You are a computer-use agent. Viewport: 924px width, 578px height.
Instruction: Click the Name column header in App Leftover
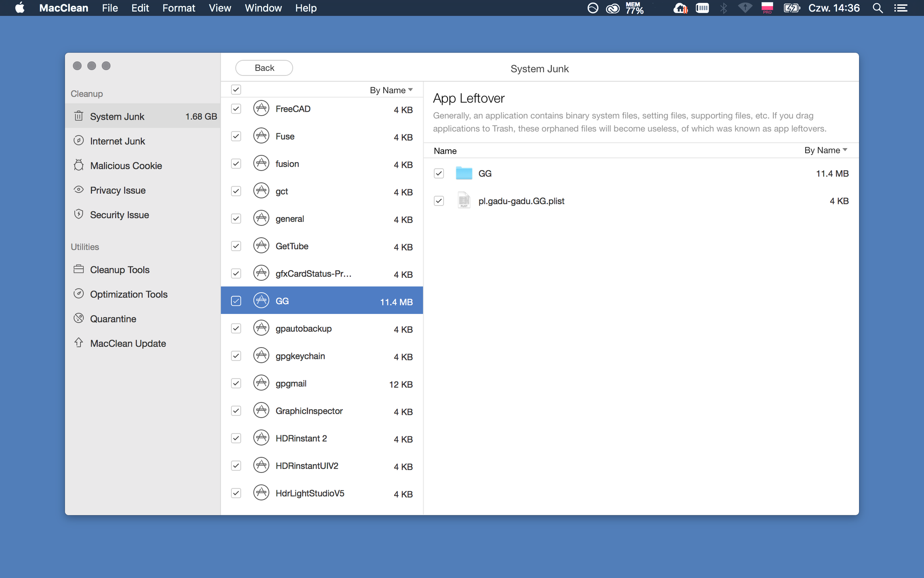click(445, 151)
